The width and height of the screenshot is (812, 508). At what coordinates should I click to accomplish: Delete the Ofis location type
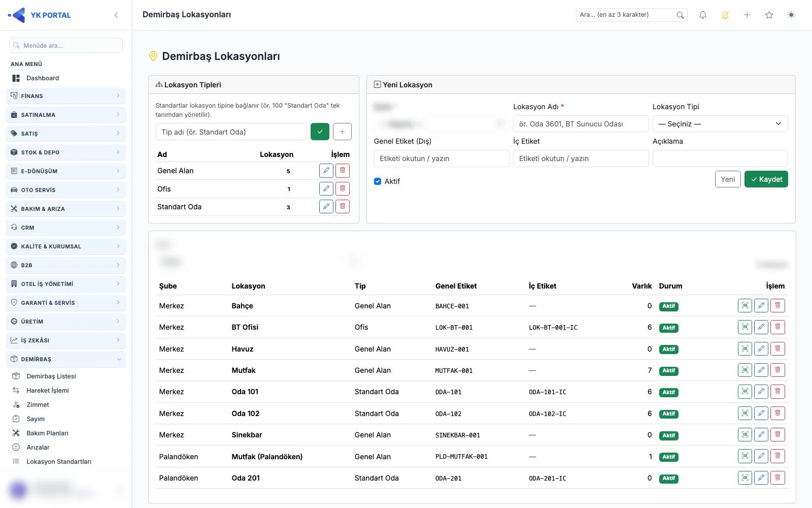(343, 188)
